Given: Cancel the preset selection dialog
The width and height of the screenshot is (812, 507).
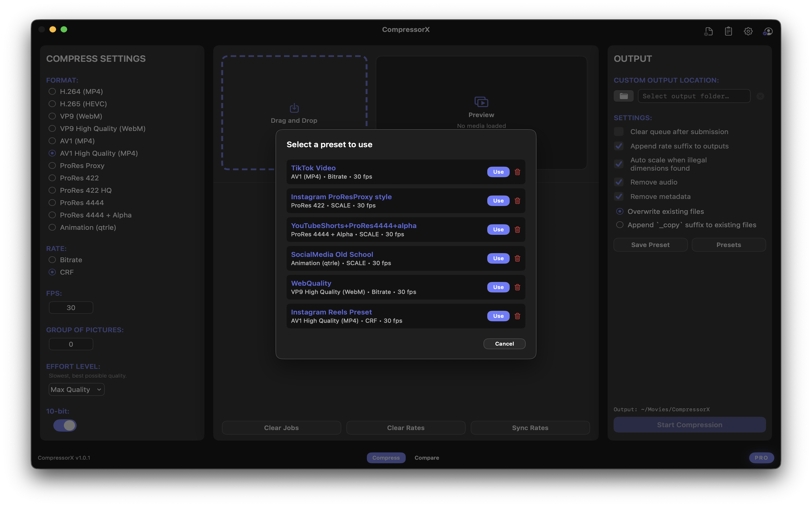Looking at the screenshot, I should [x=504, y=343].
